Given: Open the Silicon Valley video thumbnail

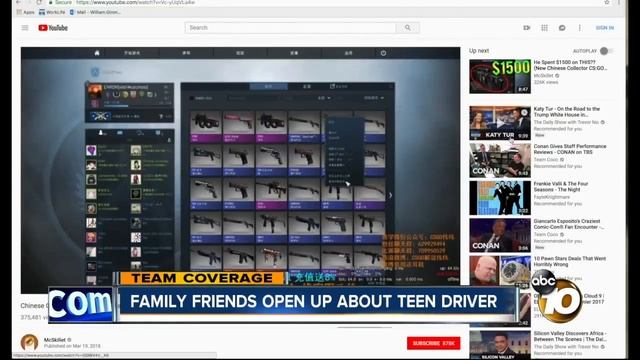Looking at the screenshot, I should click(x=500, y=345).
